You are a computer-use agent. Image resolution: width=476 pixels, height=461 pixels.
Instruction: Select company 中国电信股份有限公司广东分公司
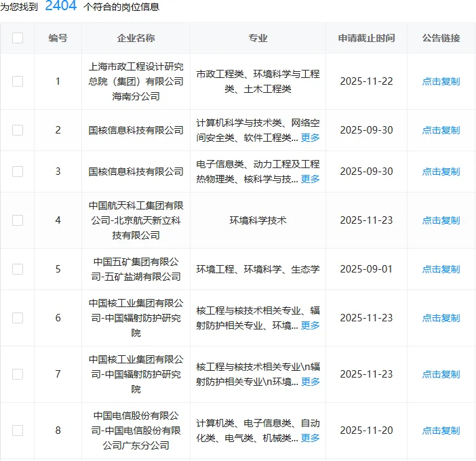click(x=136, y=430)
